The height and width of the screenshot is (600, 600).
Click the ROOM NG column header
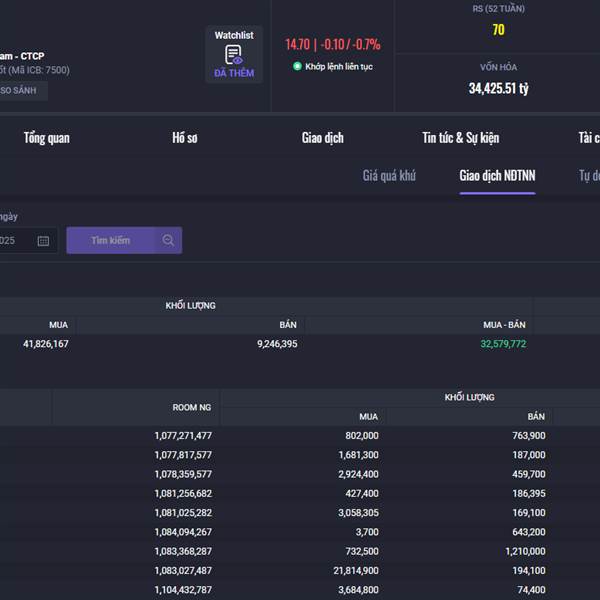click(192, 408)
